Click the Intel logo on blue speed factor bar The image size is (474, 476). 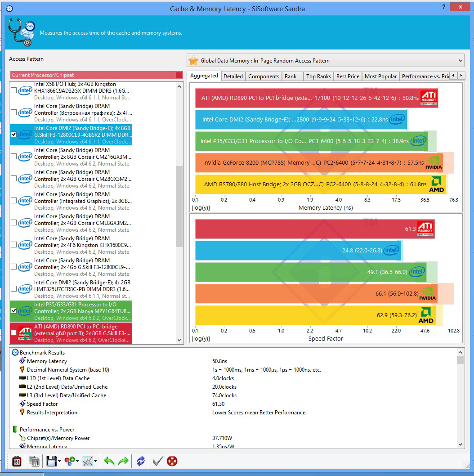(391, 250)
